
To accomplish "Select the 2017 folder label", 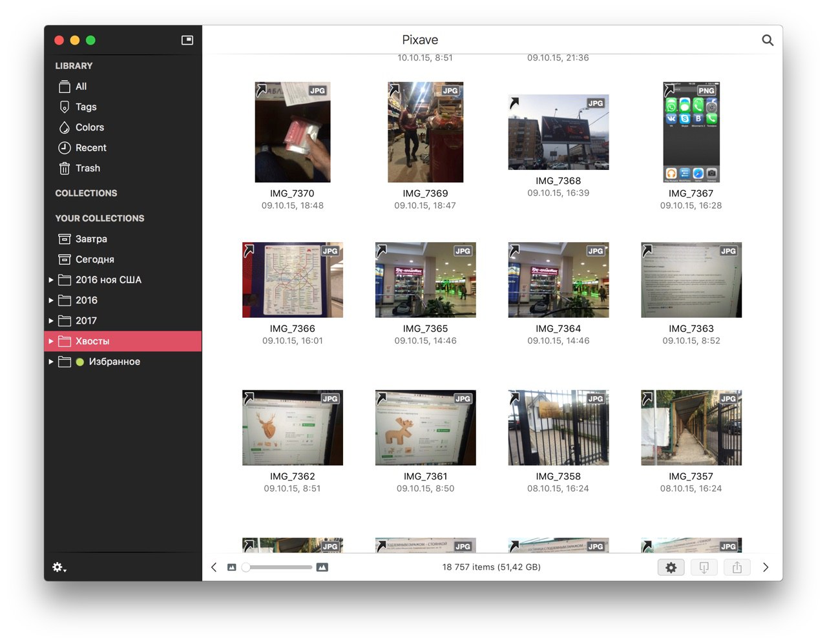I will click(86, 321).
